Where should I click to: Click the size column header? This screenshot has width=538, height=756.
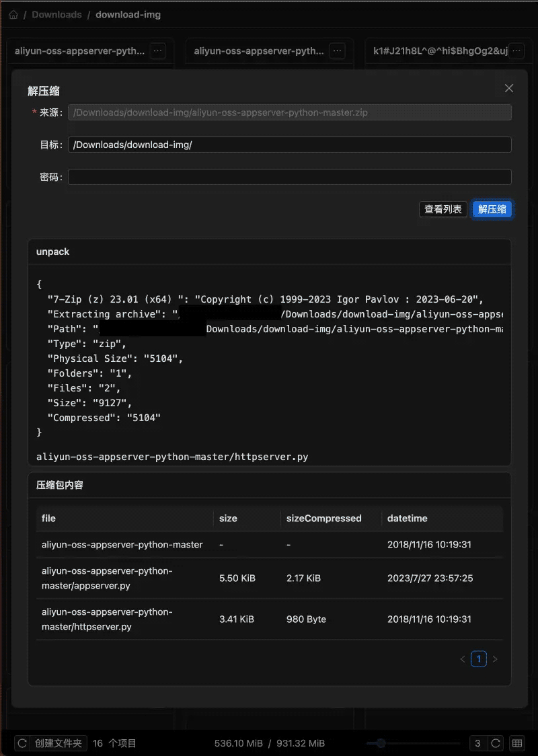coord(247,519)
